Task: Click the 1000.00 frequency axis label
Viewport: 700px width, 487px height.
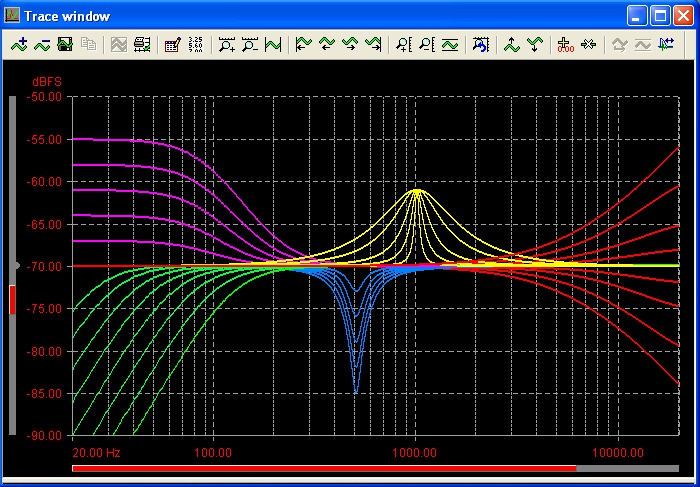Action: [x=415, y=453]
